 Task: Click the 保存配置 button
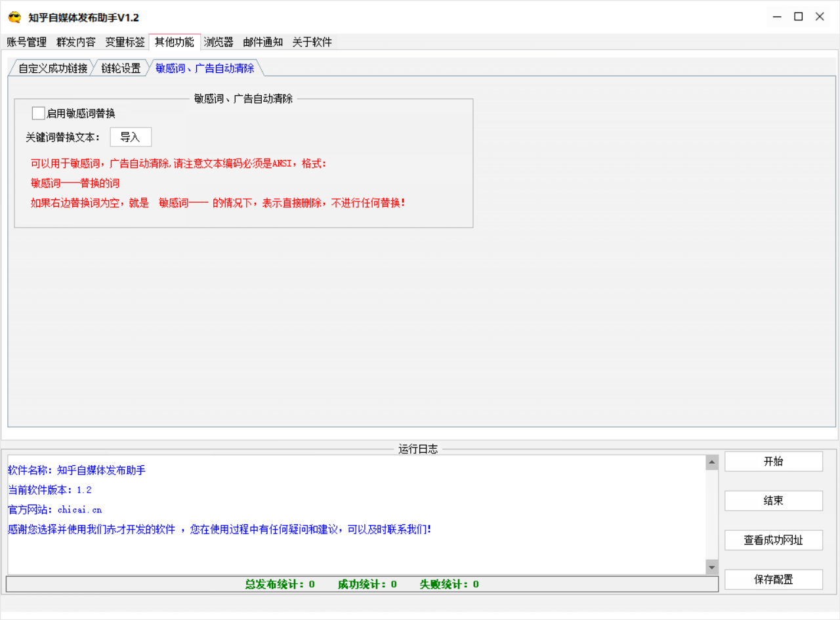(x=774, y=579)
